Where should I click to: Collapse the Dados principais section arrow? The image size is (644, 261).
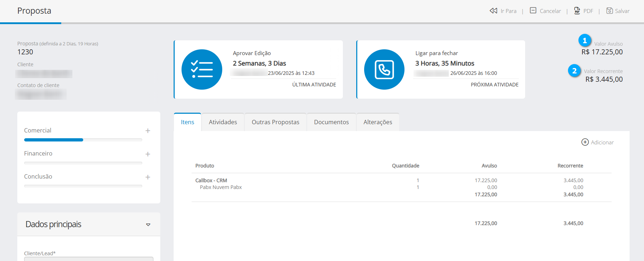pyautogui.click(x=148, y=225)
